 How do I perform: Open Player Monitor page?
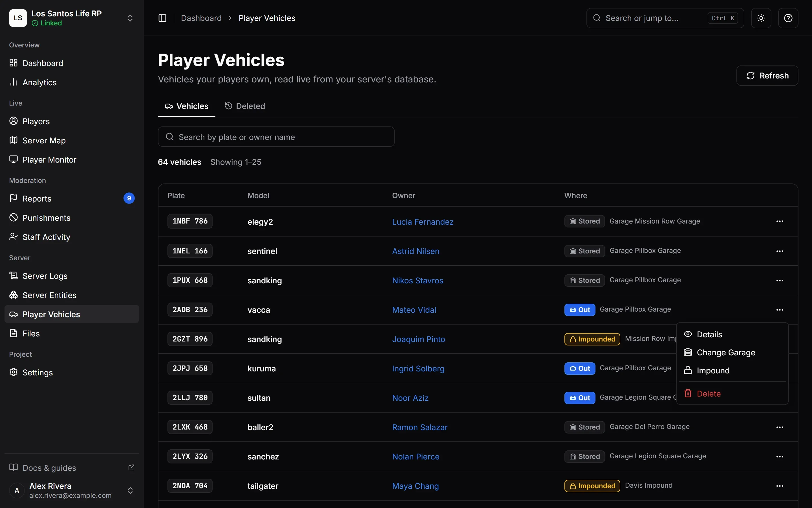72,159
